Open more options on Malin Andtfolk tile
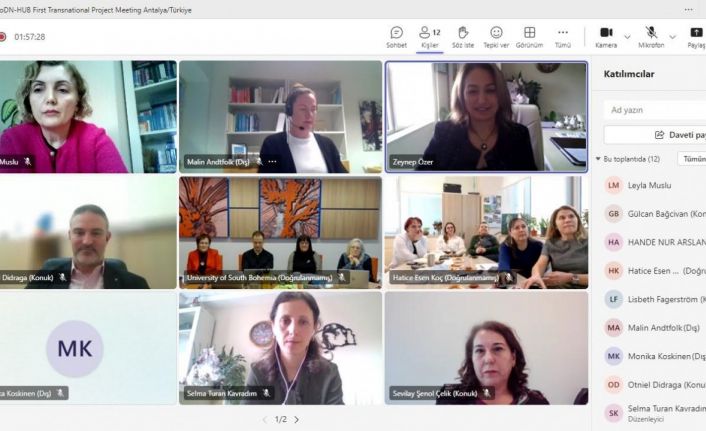The width and height of the screenshot is (706, 431). click(272, 161)
